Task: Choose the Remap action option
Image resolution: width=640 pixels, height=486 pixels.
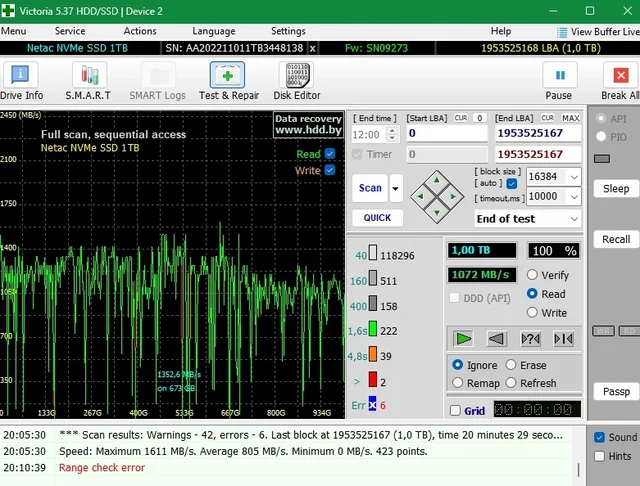Action: [458, 383]
